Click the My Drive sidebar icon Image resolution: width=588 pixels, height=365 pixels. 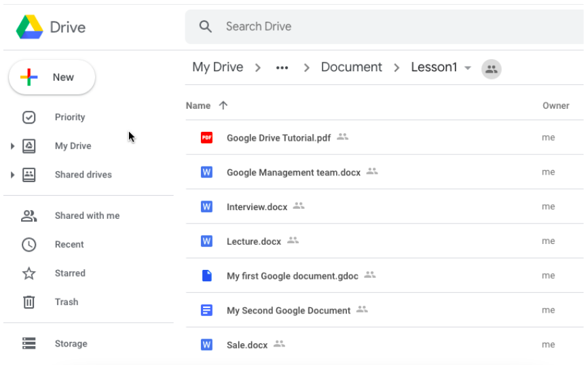29,145
